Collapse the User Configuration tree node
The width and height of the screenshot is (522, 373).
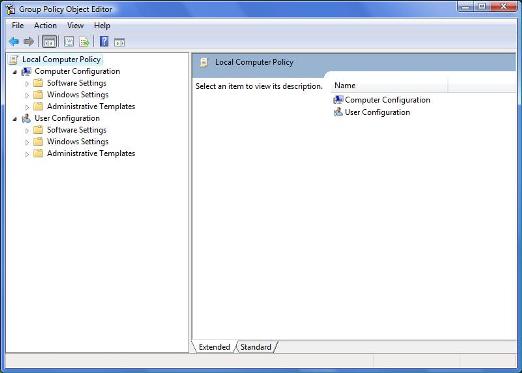(15, 119)
